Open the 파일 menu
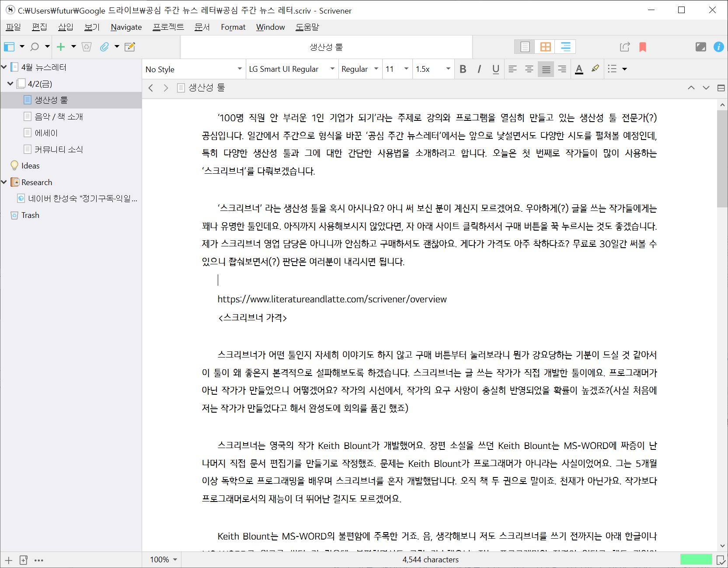Viewport: 728px width, 568px height. (13, 27)
